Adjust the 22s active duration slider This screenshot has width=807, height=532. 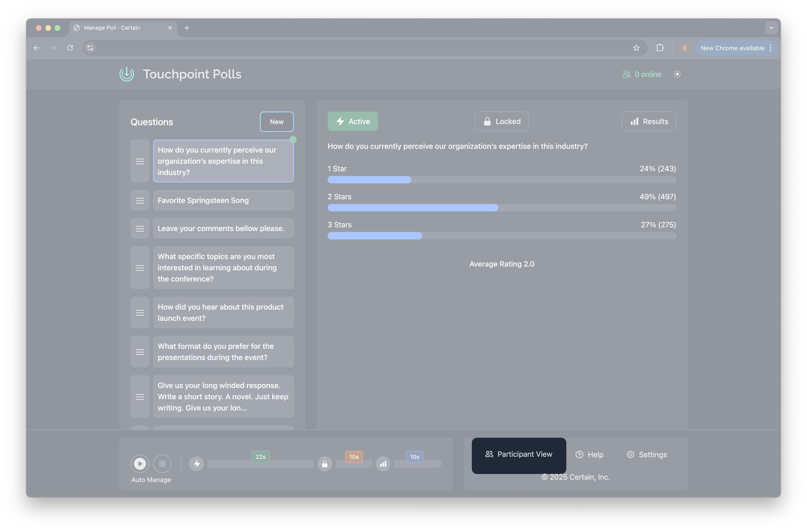pyautogui.click(x=261, y=464)
